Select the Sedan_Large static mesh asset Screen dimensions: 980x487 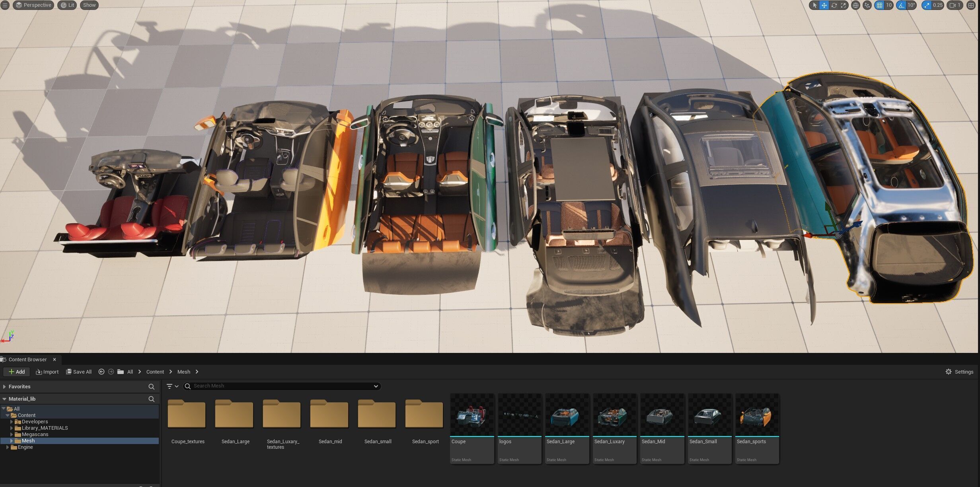(567, 429)
